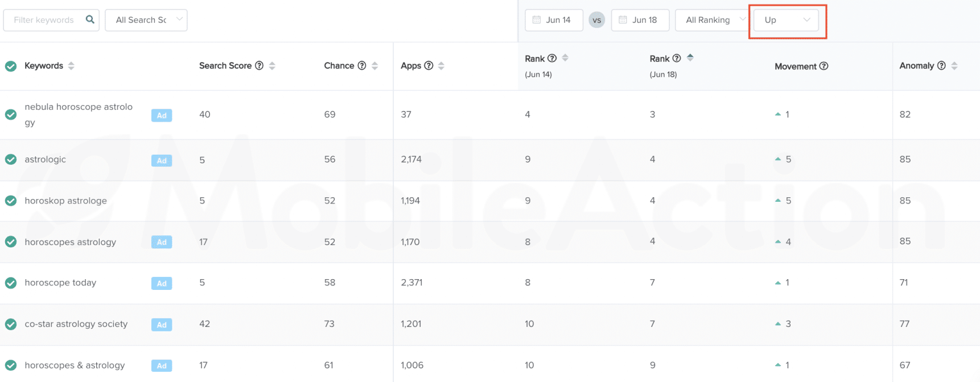The height and width of the screenshot is (382, 980).
Task: Click Apps value 1,170
Action: [410, 242]
